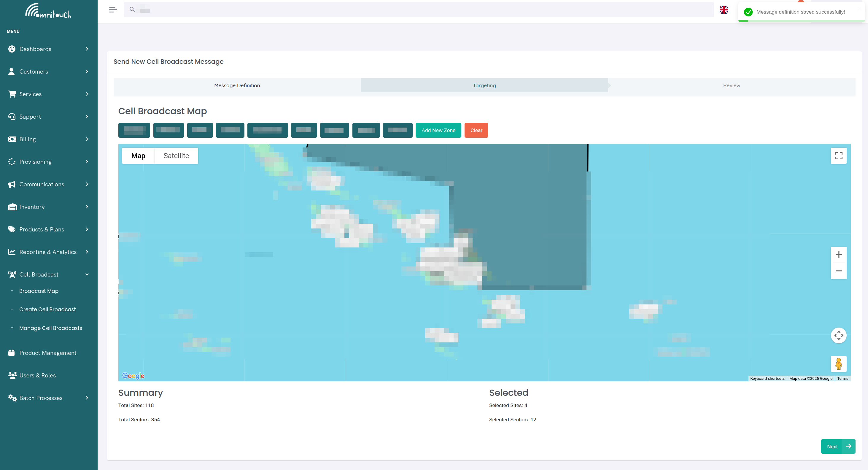Viewport: 868px width, 470px height.
Task: Click the Add New Zone button
Action: (438, 130)
